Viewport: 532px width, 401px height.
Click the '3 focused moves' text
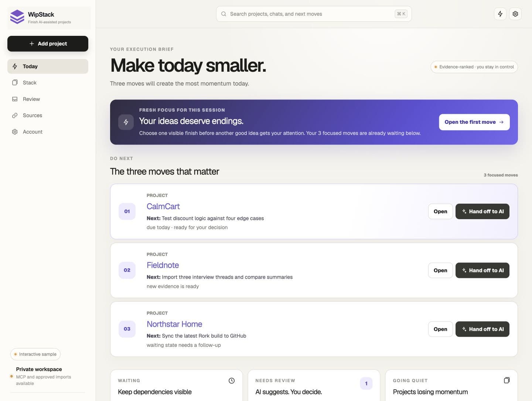pyautogui.click(x=501, y=175)
